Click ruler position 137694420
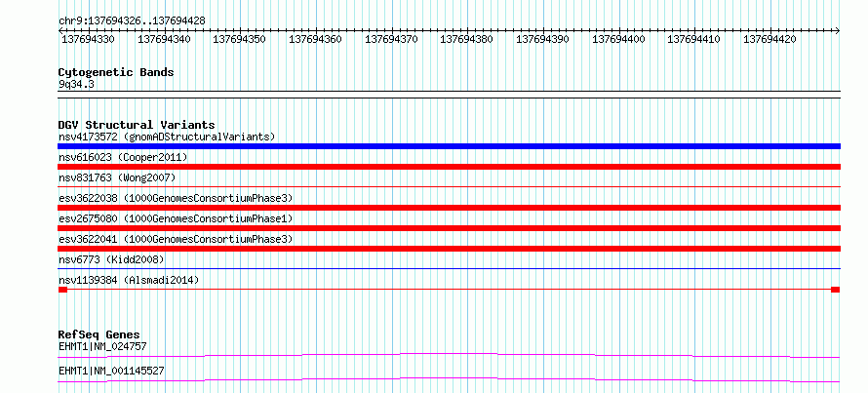The image size is (868, 393). tap(769, 39)
